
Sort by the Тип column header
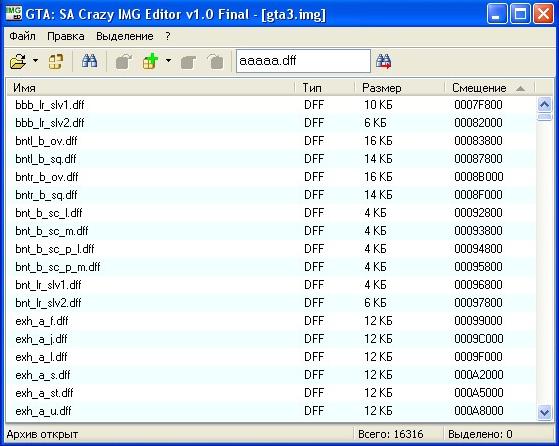click(x=325, y=88)
